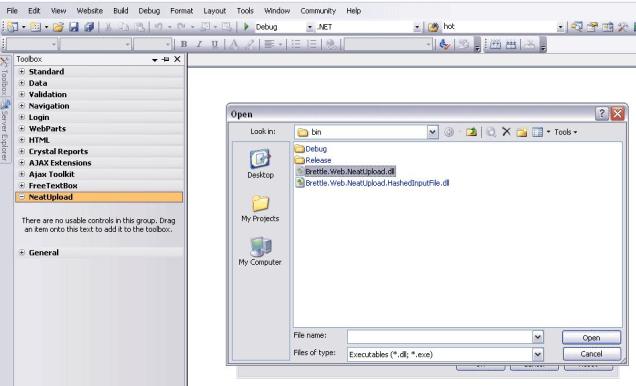636x386 pixels.
Task: Select the Debug folder in file list
Action: click(x=311, y=149)
